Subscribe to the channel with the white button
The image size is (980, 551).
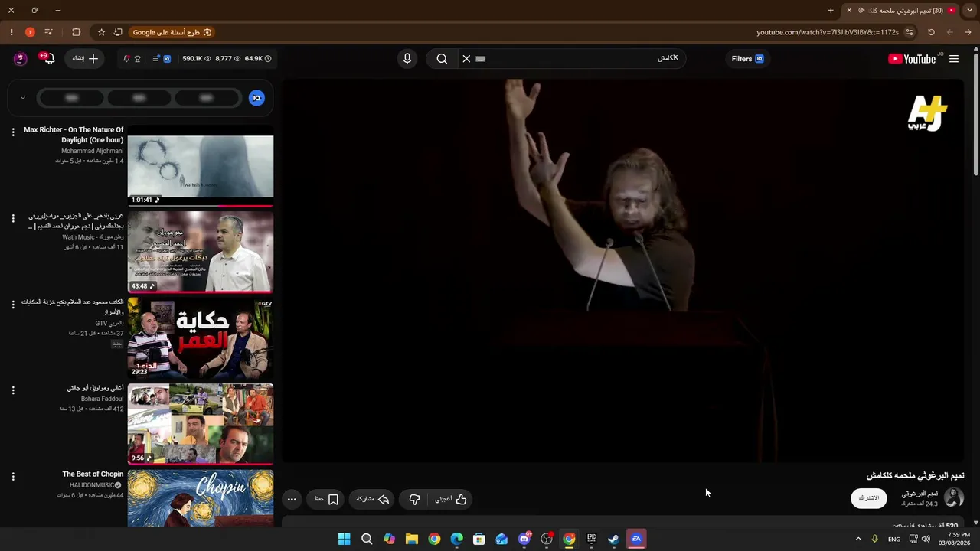tap(869, 498)
